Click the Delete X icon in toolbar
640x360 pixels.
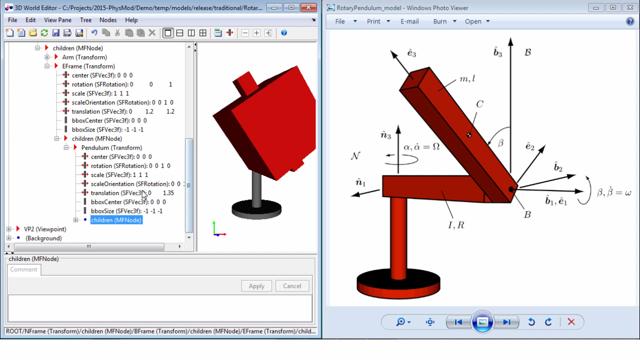(x=152, y=33)
